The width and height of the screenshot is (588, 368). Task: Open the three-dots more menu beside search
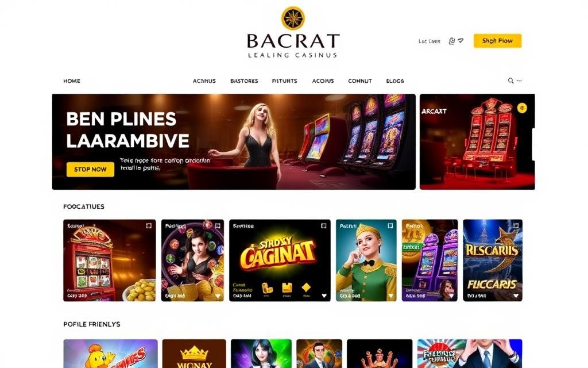click(x=519, y=80)
